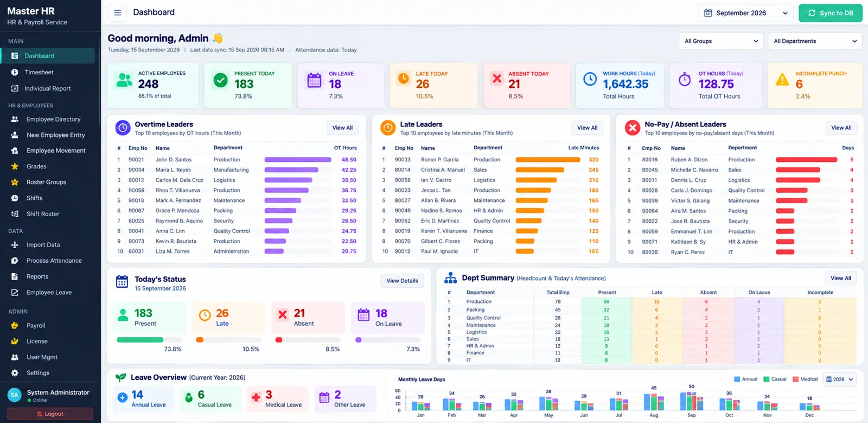
Task: Click the Overtime Leaders clock icon
Action: tap(123, 128)
